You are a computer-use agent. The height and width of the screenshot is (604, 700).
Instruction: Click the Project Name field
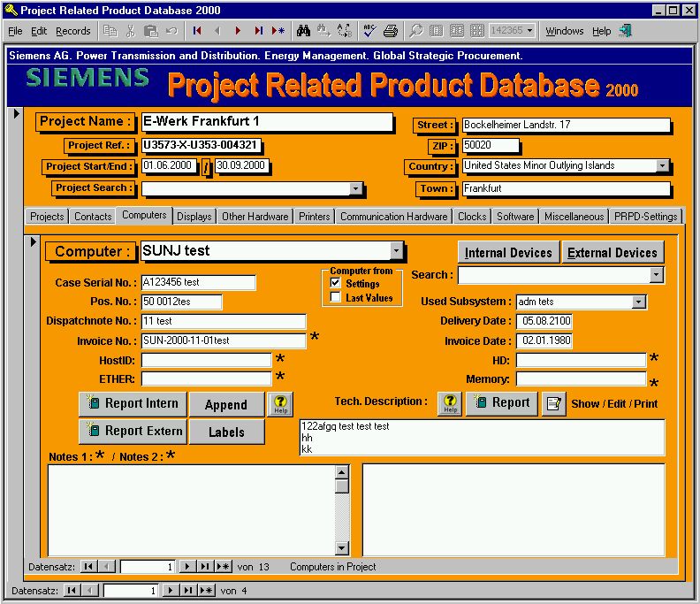pos(267,121)
